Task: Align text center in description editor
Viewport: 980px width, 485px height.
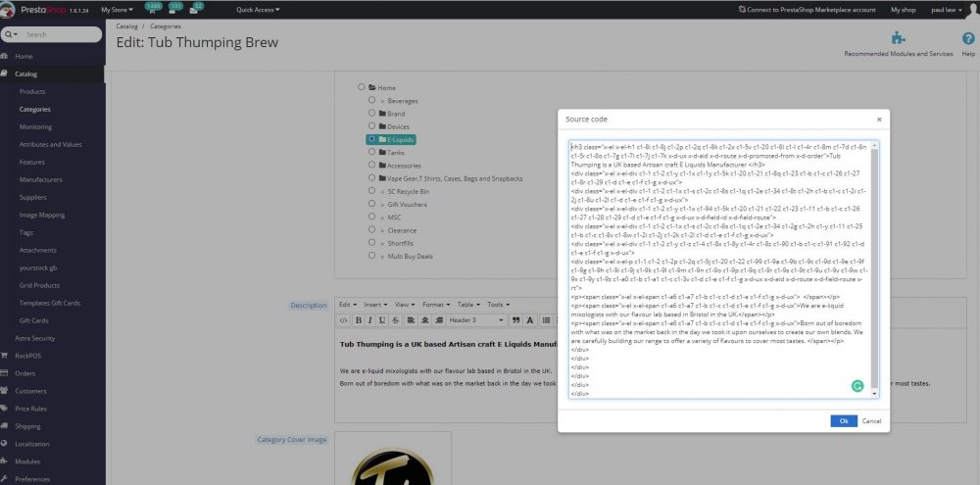Action: click(x=424, y=320)
